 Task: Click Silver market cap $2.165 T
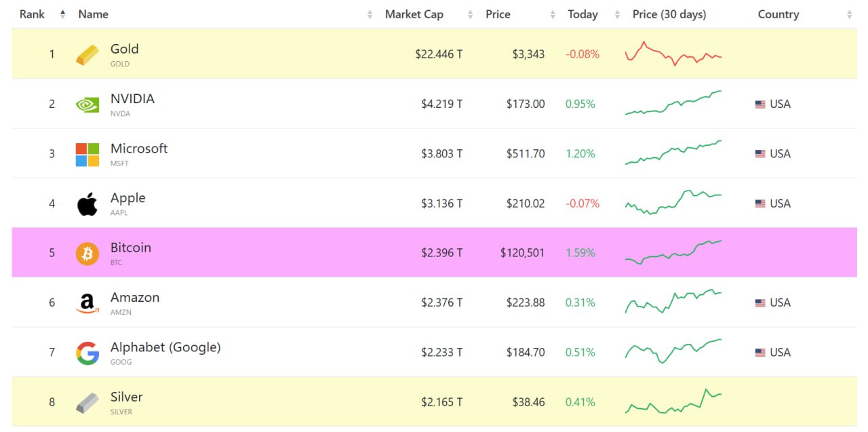(441, 403)
